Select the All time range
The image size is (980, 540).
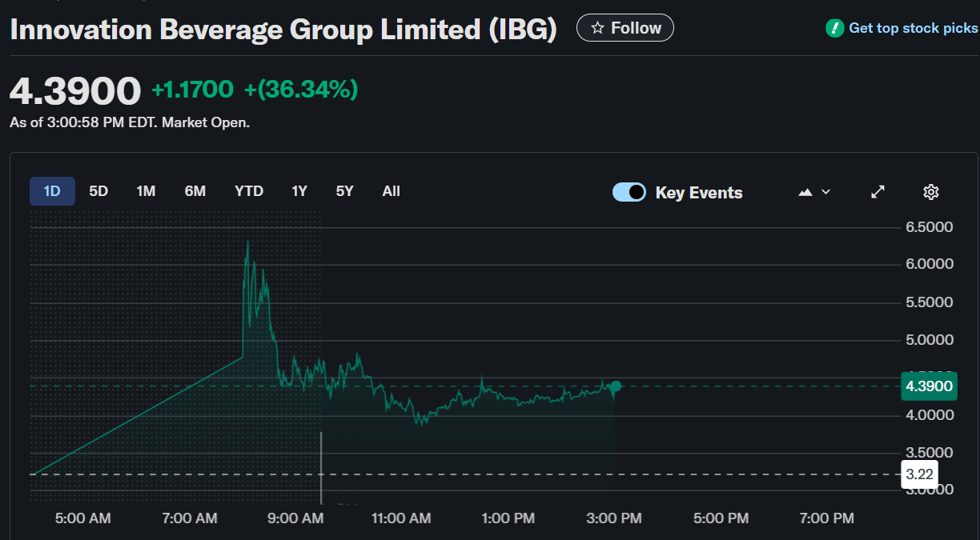pos(392,191)
